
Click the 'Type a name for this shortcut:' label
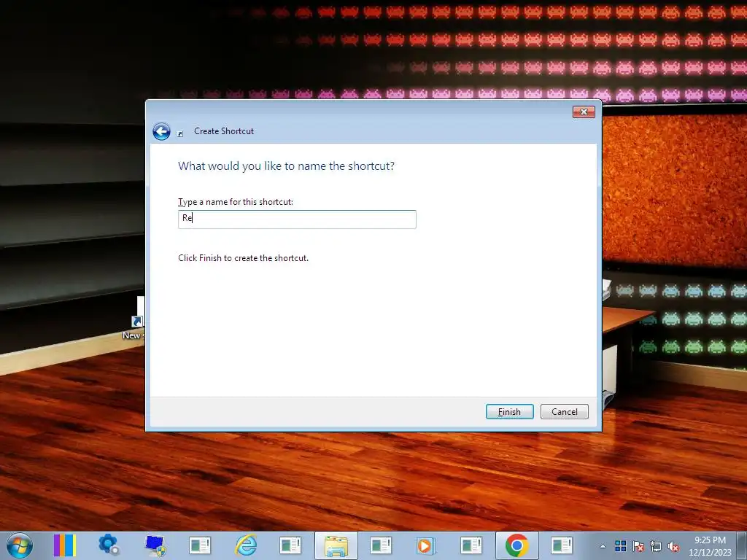click(x=236, y=202)
